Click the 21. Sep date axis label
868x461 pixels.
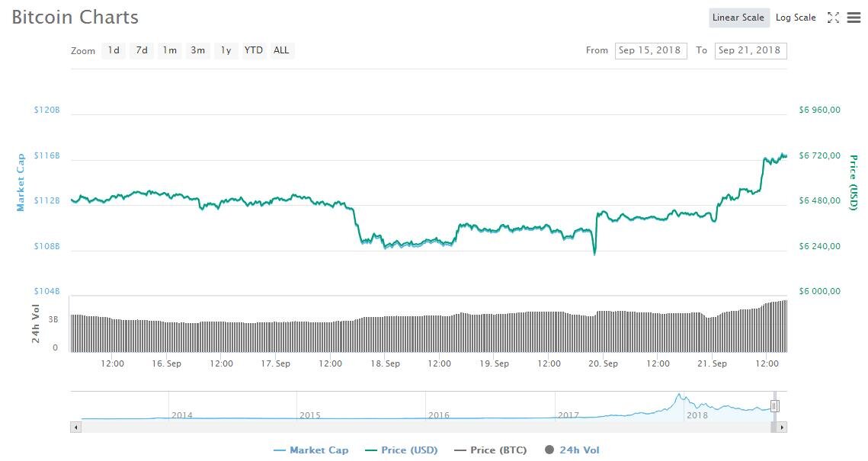(x=712, y=363)
